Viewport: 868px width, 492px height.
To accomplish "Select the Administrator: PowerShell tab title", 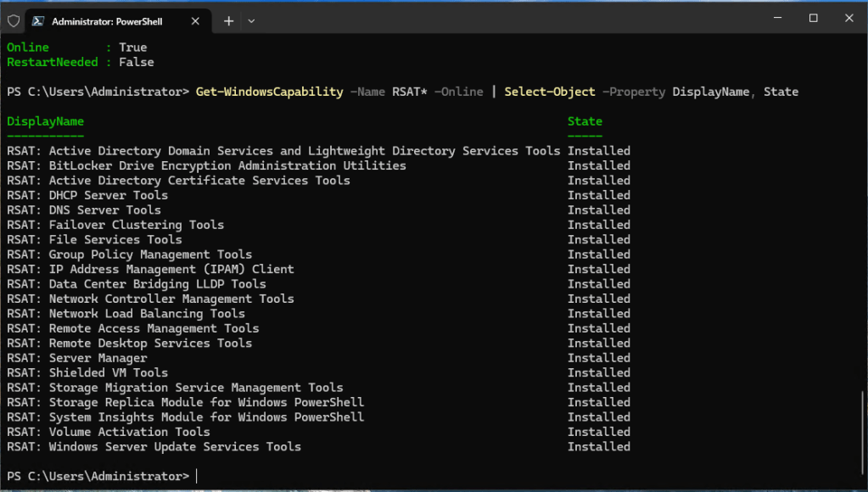I will [107, 20].
